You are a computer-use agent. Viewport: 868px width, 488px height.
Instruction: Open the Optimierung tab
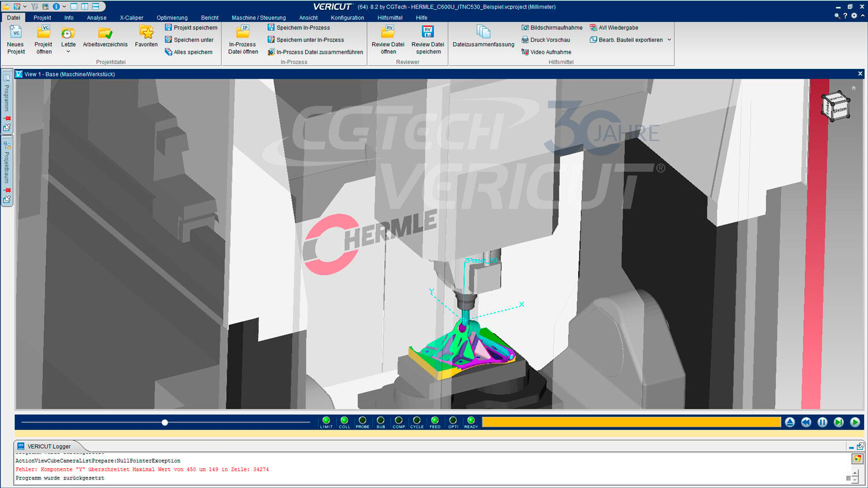coord(172,17)
